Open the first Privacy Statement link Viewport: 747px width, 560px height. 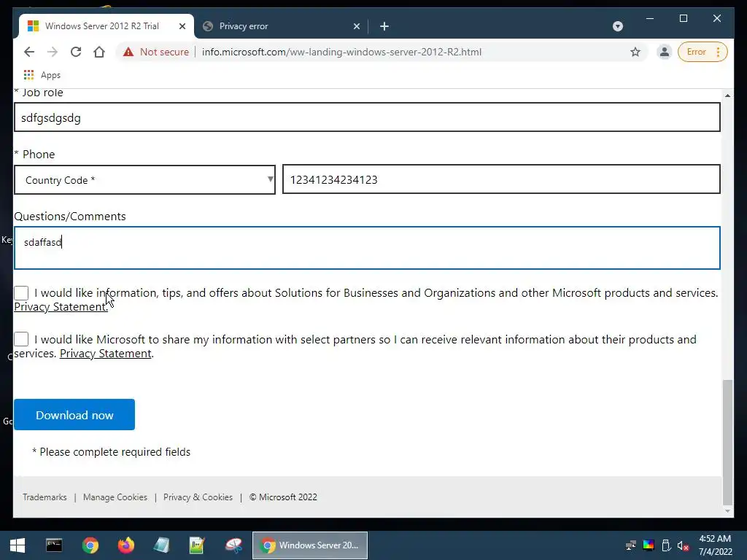61,307
